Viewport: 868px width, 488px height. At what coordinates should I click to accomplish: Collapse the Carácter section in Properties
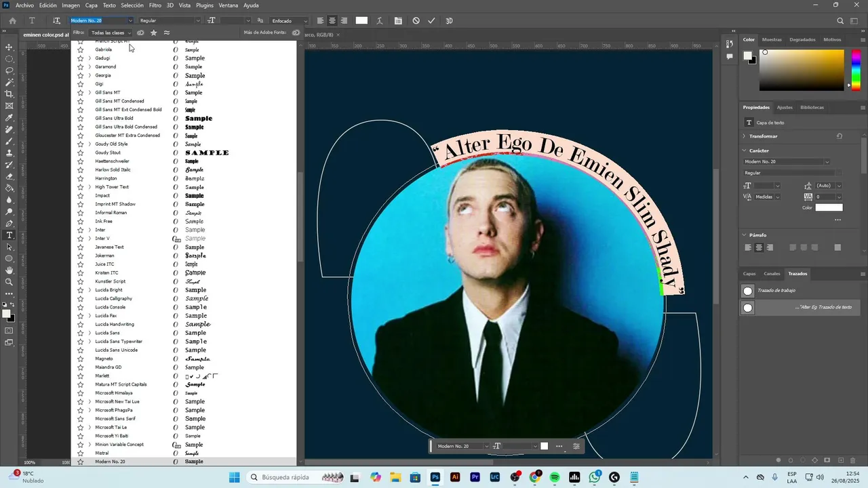point(745,150)
